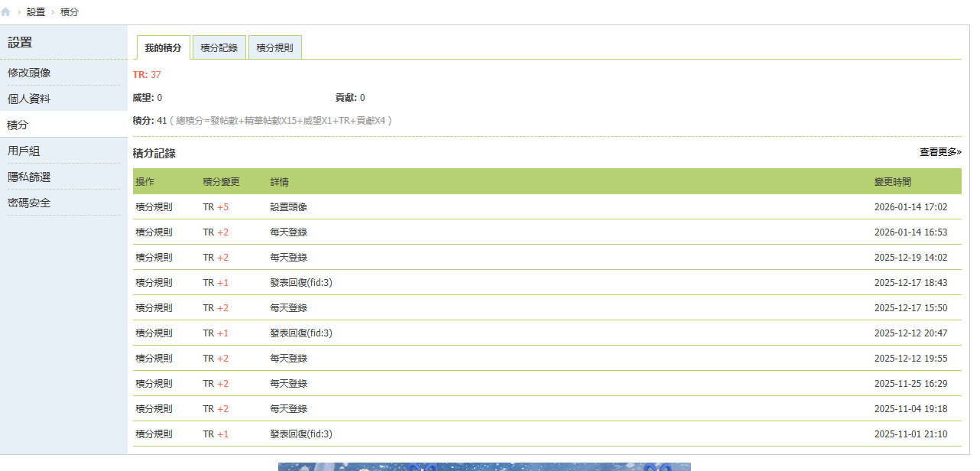Click the home icon in breadcrumb
The height and width of the screenshot is (471, 980).
[x=6, y=12]
